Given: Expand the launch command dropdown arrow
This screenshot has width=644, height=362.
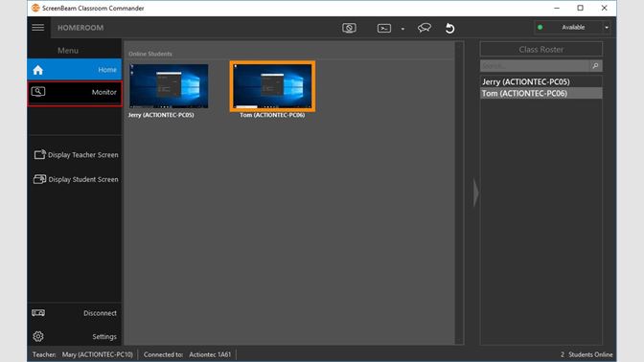Looking at the screenshot, I should 402,29.
